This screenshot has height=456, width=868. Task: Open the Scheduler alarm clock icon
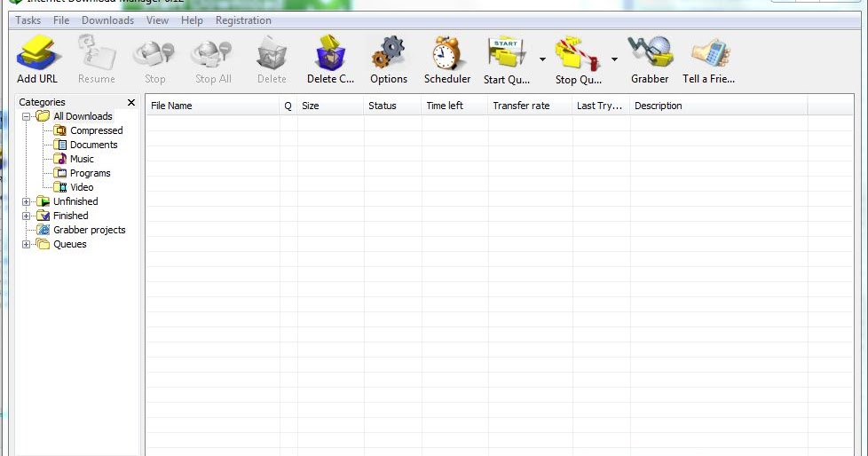pyautogui.click(x=447, y=53)
